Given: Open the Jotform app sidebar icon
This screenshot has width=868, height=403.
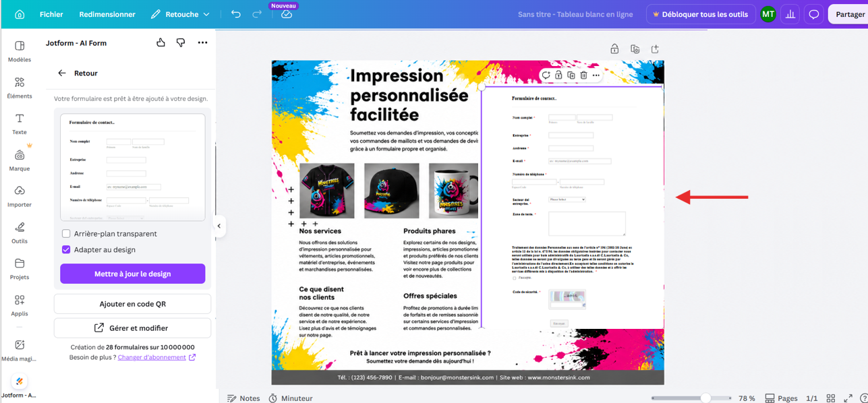Looking at the screenshot, I should (x=20, y=386).
